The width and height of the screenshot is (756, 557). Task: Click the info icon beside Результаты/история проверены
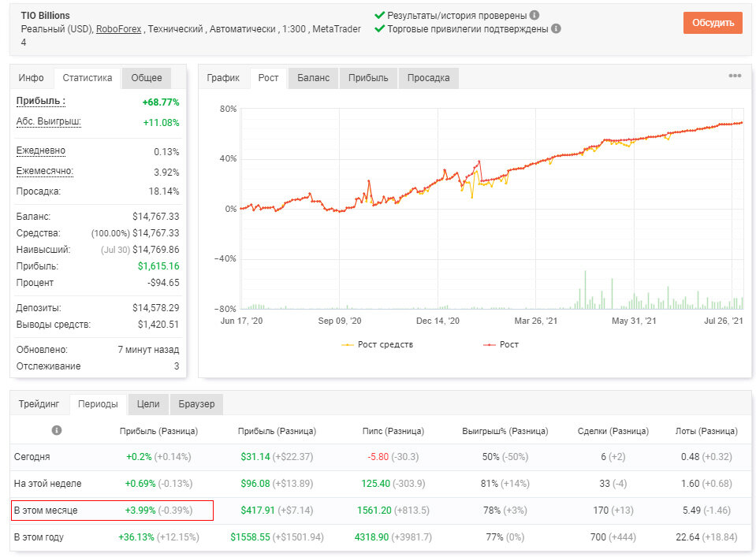point(534,16)
